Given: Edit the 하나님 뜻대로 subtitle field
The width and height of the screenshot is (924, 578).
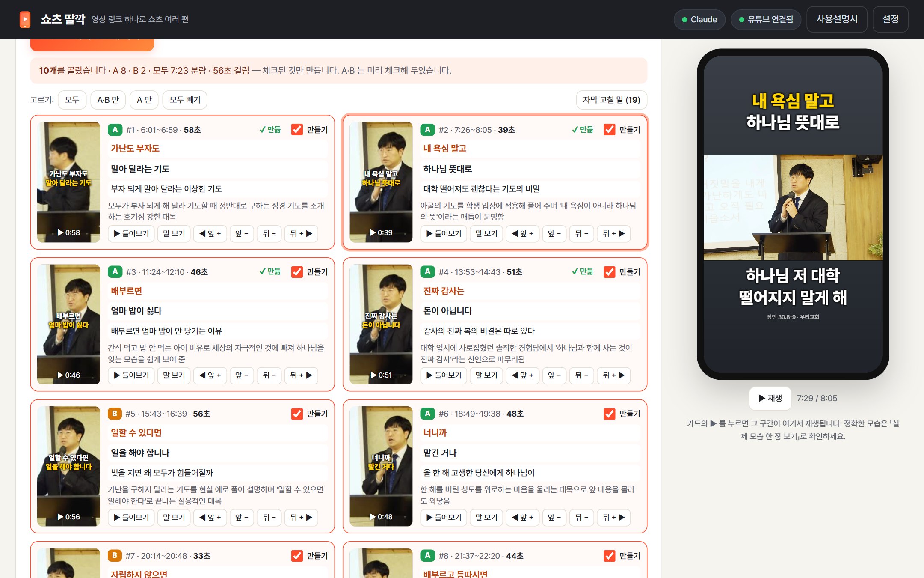Looking at the screenshot, I should tap(530, 169).
